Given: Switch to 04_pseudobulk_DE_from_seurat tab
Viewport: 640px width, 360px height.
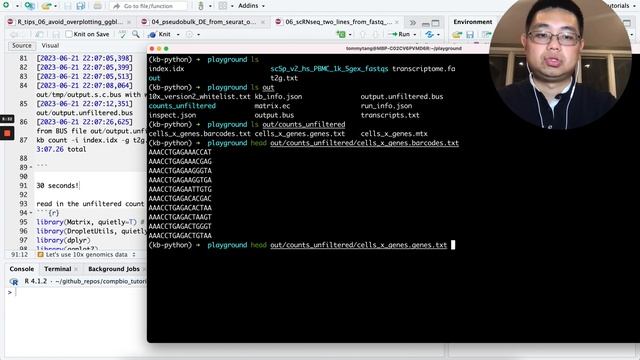Looking at the screenshot, I should [203, 22].
